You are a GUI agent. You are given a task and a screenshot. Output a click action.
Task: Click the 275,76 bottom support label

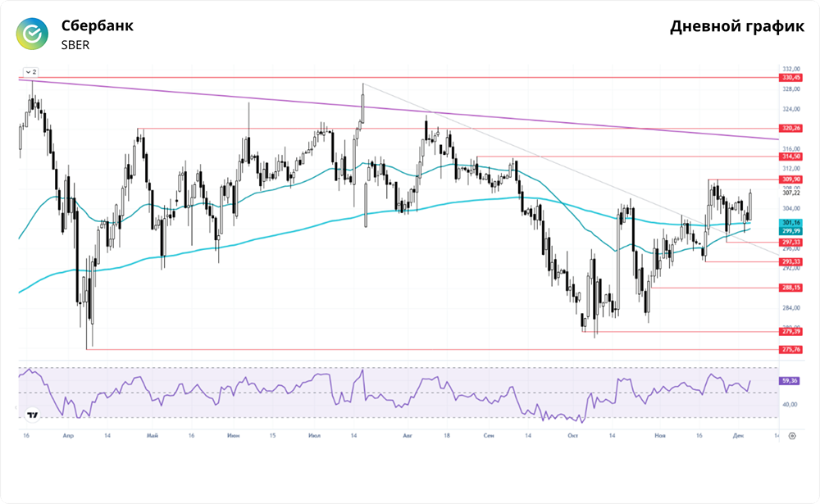(x=790, y=350)
